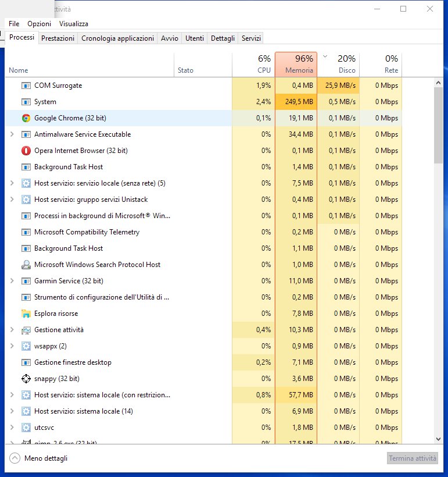Image resolution: width=448 pixels, height=477 pixels.
Task: Expand the Gestione attività process
Action: (x=12, y=330)
